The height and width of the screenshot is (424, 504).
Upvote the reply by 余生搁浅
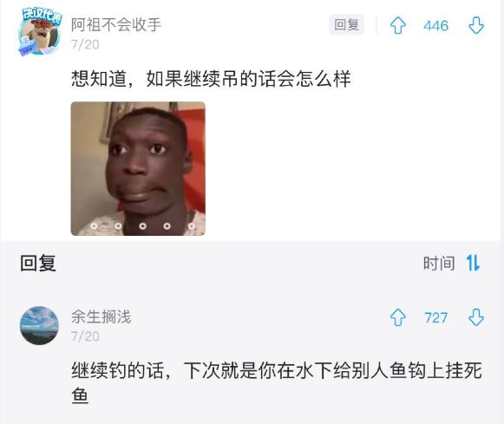[x=398, y=317]
